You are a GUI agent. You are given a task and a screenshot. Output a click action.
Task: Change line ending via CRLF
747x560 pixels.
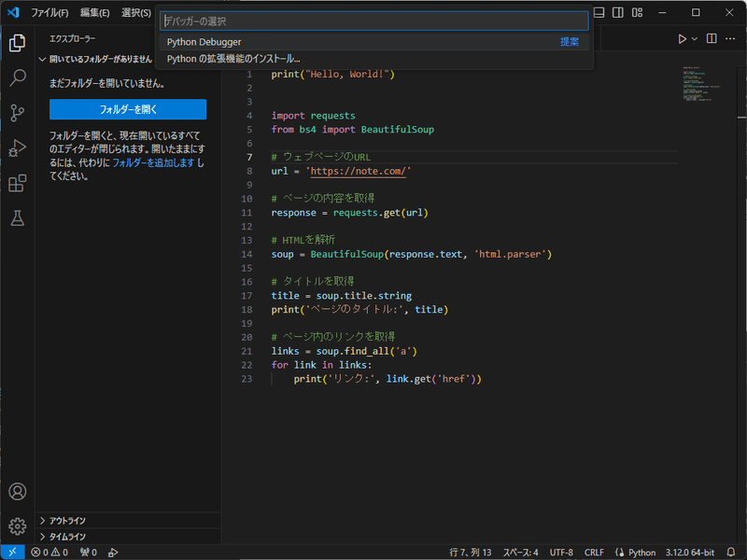pos(594,552)
